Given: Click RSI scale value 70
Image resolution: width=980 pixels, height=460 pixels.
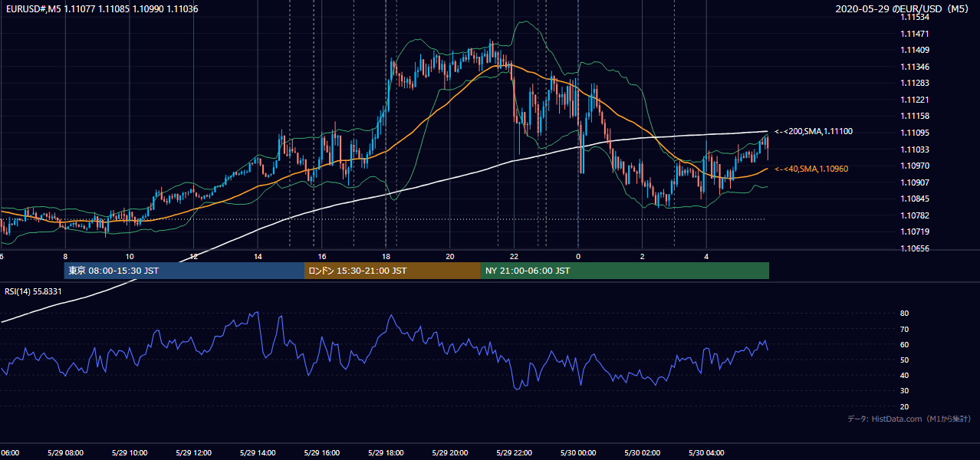Looking at the screenshot, I should coord(905,329).
